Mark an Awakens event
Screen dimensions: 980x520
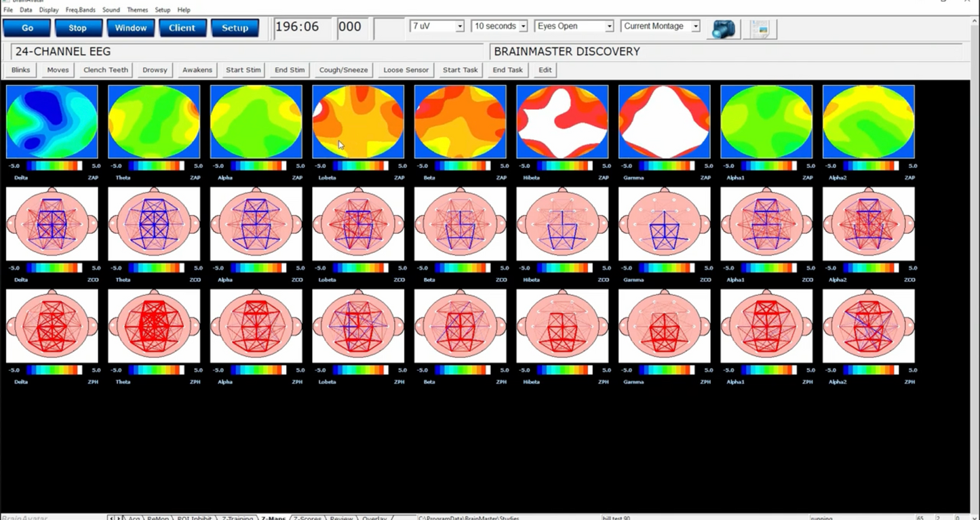click(x=197, y=70)
